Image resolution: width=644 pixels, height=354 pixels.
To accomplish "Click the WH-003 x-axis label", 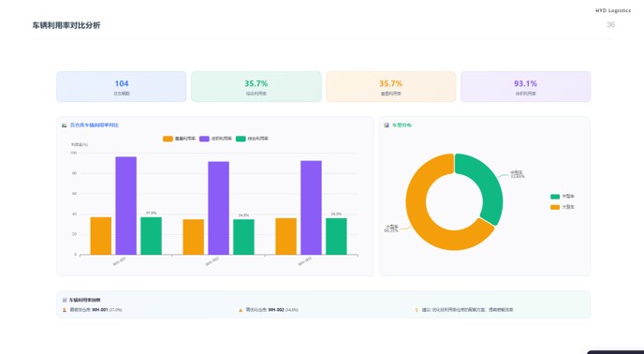I will click(305, 262).
